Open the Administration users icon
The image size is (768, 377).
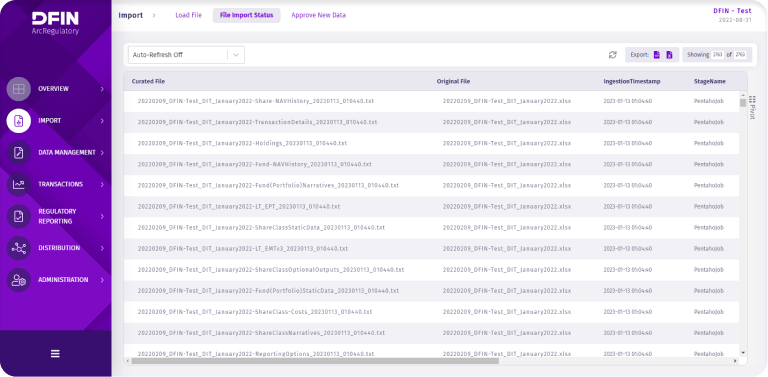[19, 280]
